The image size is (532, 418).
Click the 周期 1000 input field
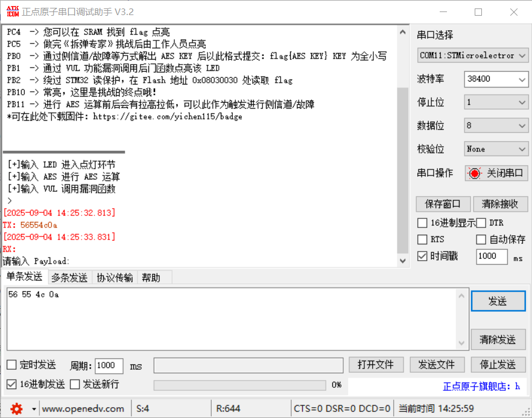[109, 366]
